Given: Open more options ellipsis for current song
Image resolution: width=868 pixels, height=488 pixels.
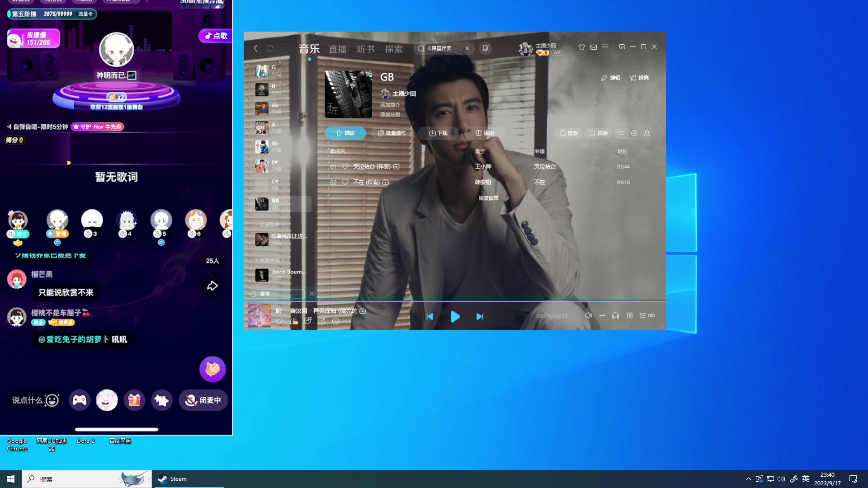Looking at the screenshot, I should tap(335, 321).
